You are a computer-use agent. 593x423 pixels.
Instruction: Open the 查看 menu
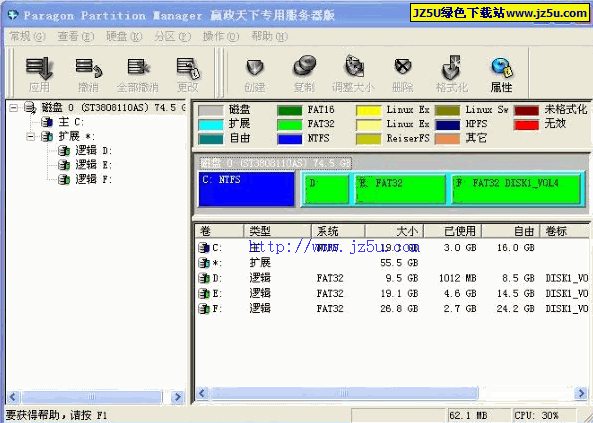pos(75,37)
